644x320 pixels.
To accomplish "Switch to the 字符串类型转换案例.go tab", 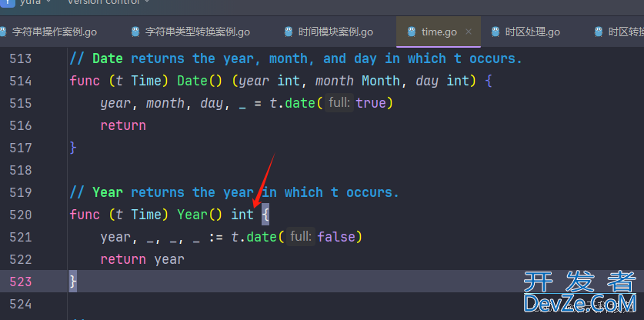I will [197, 32].
